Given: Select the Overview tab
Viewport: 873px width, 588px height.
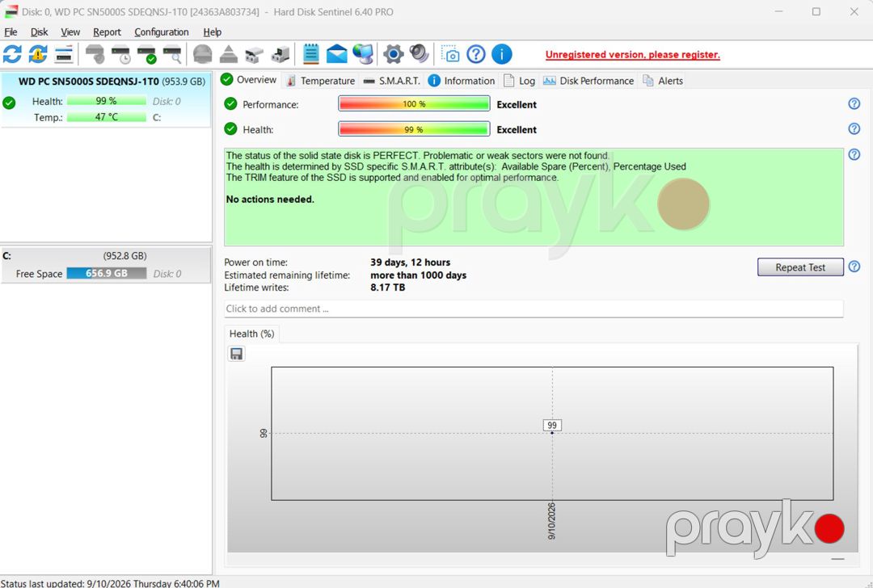Looking at the screenshot, I should 249,79.
